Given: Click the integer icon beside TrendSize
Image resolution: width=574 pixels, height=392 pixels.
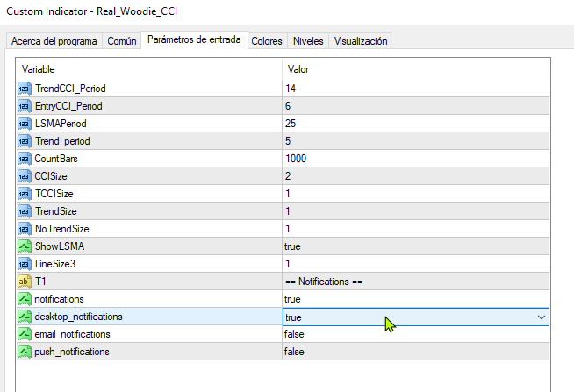Looking at the screenshot, I should pyautogui.click(x=25, y=211).
